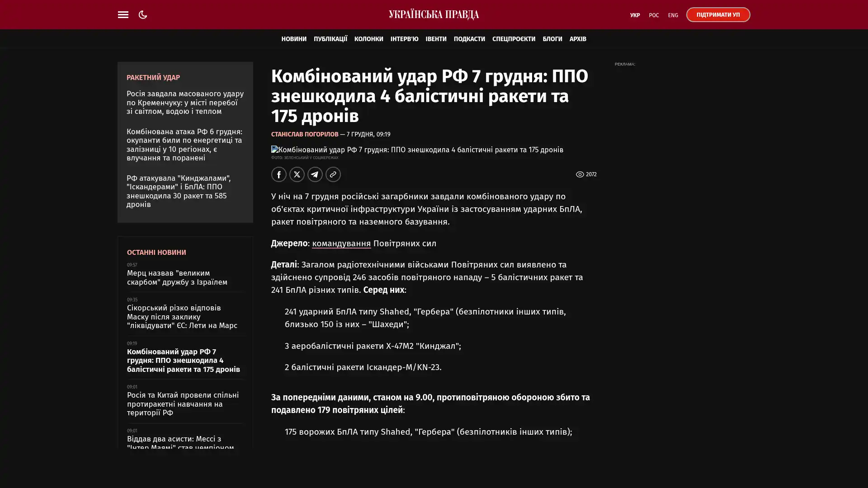Switch language to ENG
Viewport: 868px width, 488px height.
point(673,15)
